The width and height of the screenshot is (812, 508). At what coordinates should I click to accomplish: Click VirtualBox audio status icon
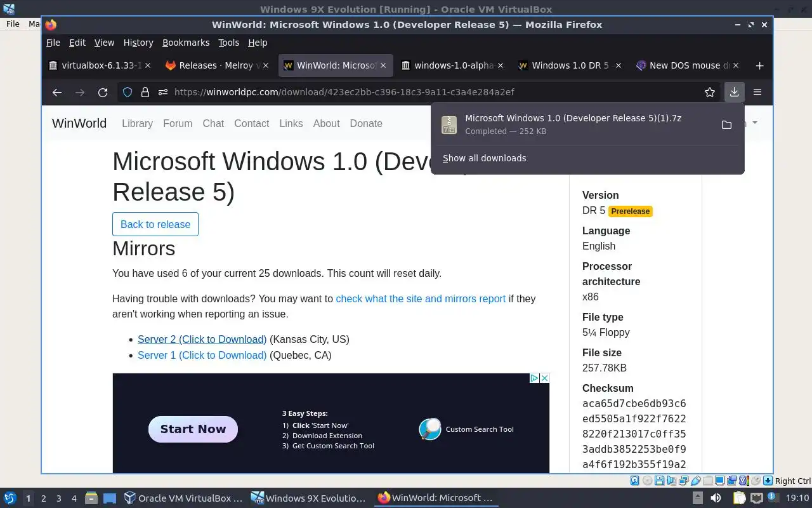(x=671, y=481)
